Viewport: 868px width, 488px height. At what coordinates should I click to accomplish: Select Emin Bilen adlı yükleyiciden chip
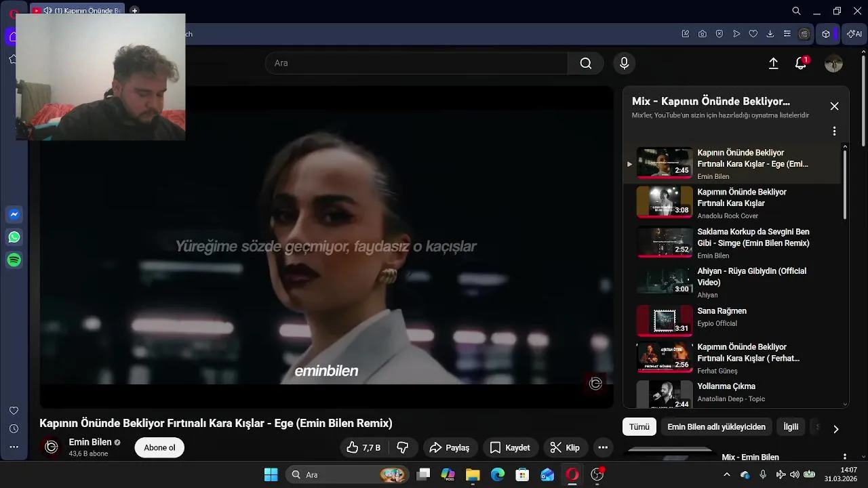[x=717, y=427]
